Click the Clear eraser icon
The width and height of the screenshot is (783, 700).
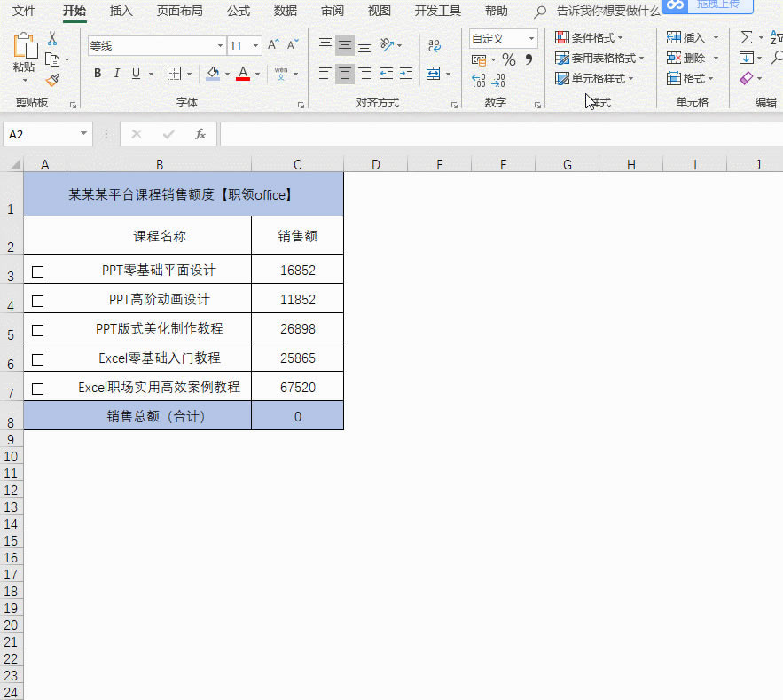[747, 78]
